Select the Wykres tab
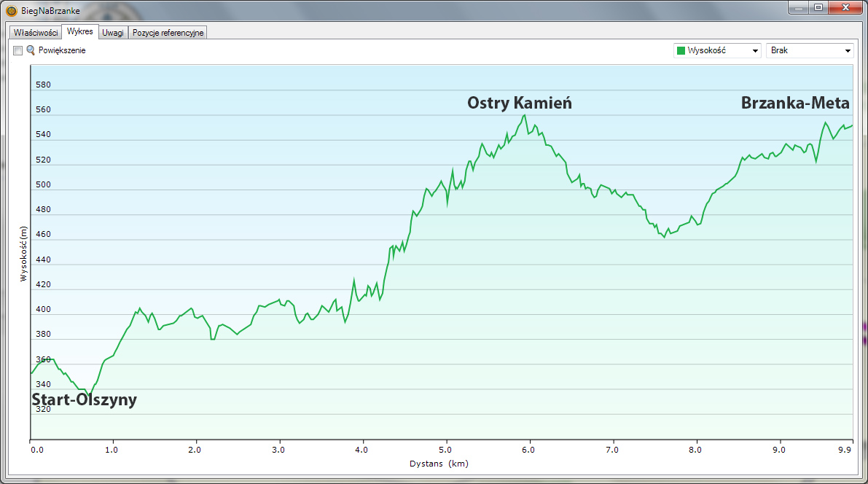Viewport: 868px width, 484px height. tap(79, 32)
